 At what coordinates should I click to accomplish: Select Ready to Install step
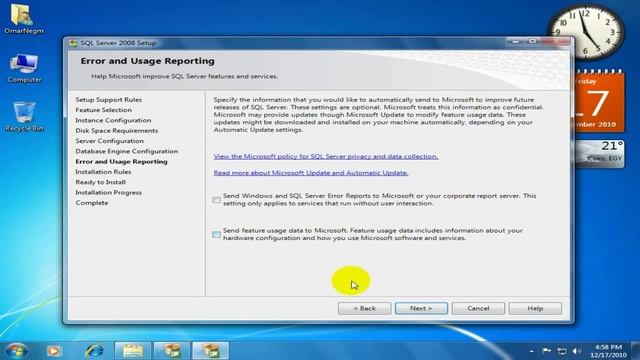(x=100, y=182)
